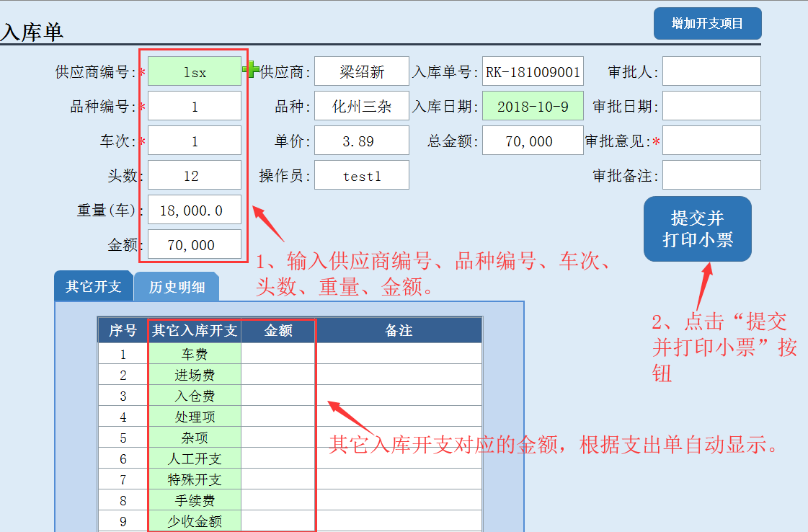Click the 金额 field below the weight field
The image size is (808, 532).
195,244
